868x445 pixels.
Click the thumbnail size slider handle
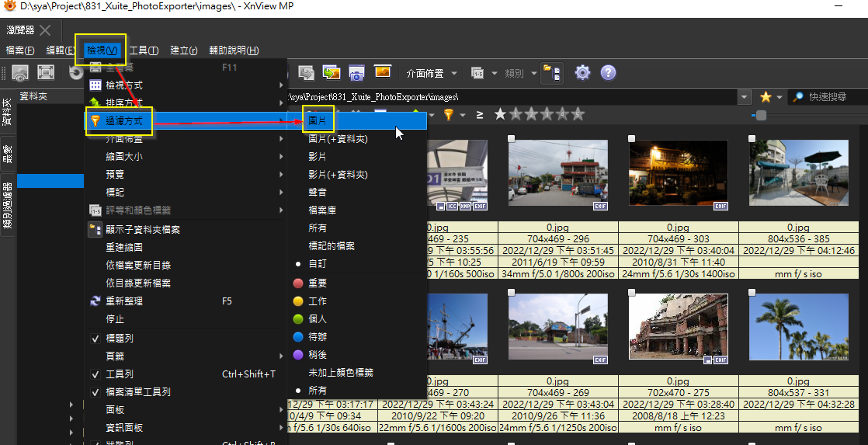(x=761, y=115)
